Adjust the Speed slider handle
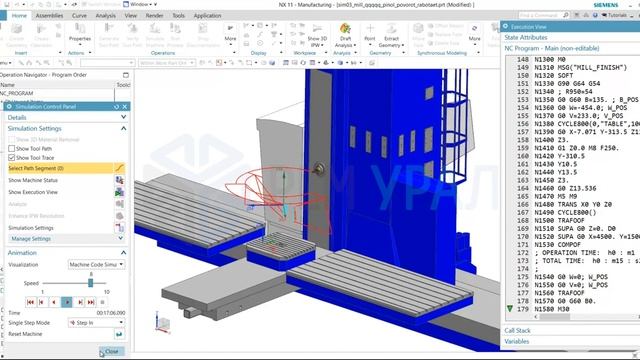The height and width of the screenshot is (360, 640). pos(91,283)
